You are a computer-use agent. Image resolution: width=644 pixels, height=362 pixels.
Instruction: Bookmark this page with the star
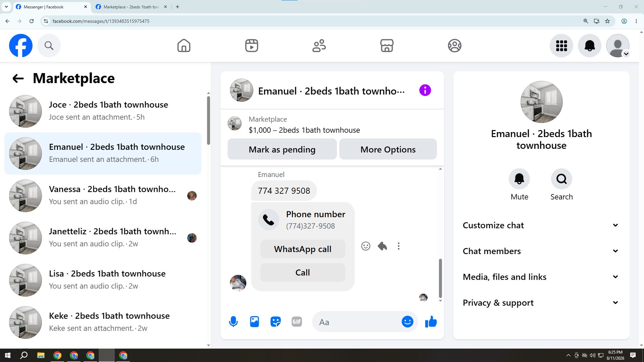pyautogui.click(x=607, y=21)
